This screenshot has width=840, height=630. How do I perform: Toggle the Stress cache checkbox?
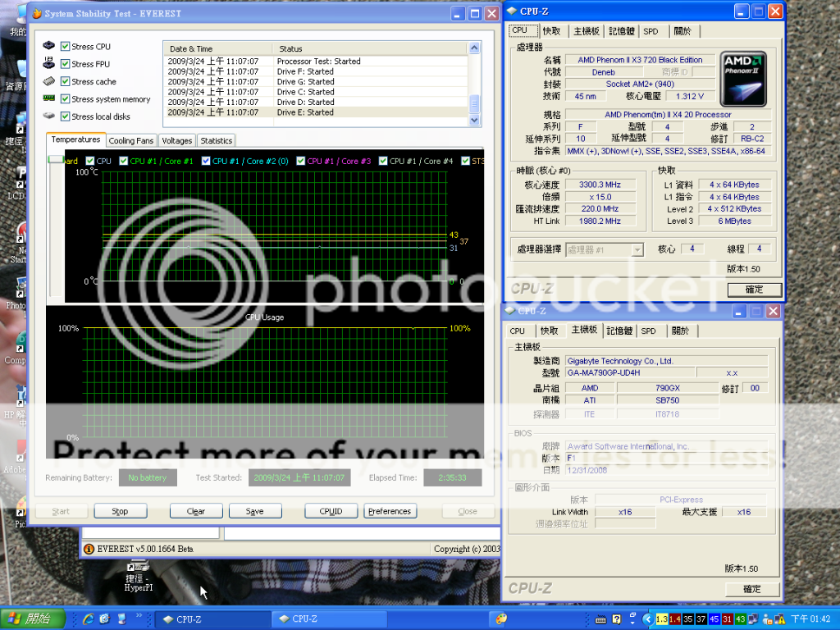(65, 81)
